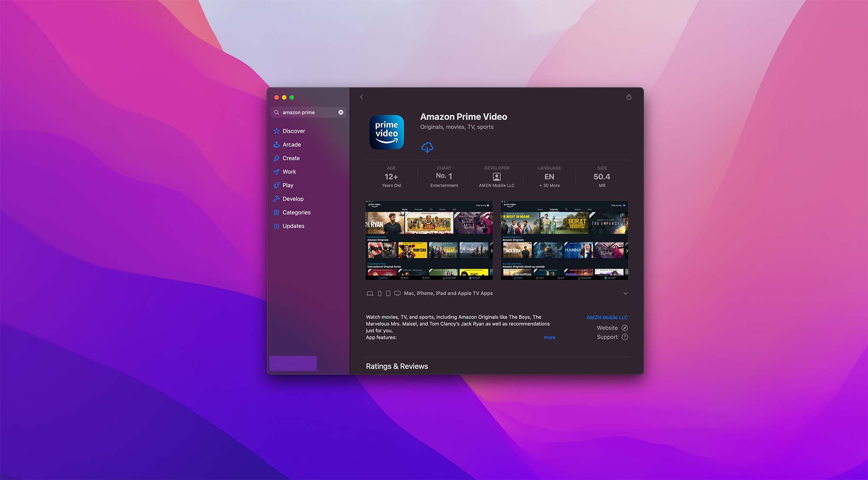The width and height of the screenshot is (868, 480).
Task: Click the share button top right
Action: click(x=628, y=97)
